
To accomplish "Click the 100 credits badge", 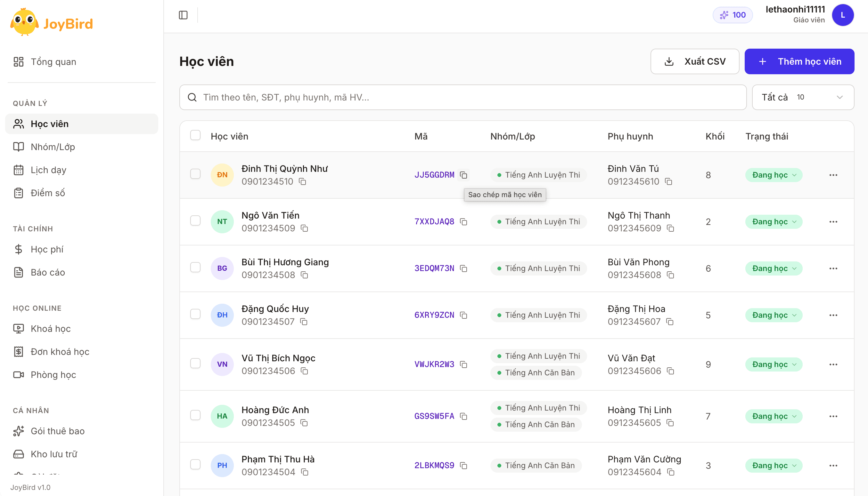I will 733,15.
